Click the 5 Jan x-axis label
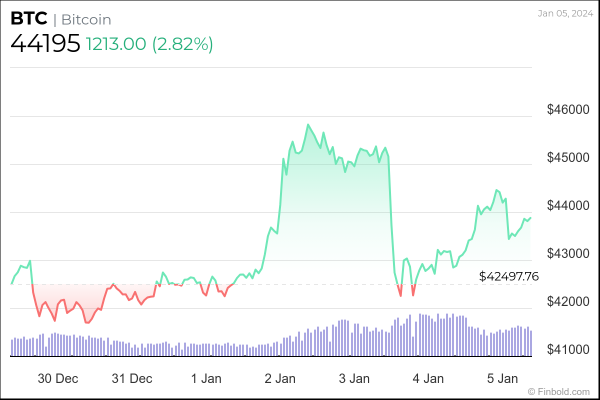600x400 pixels. pyautogui.click(x=501, y=379)
